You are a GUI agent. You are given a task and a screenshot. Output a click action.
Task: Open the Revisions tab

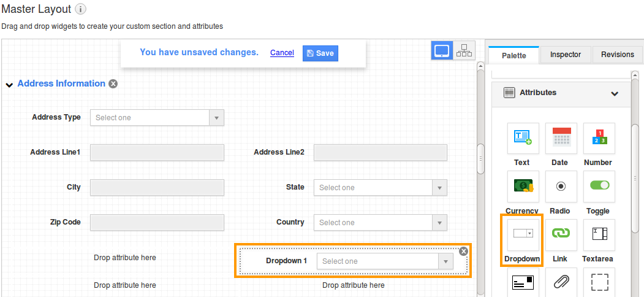click(x=618, y=54)
